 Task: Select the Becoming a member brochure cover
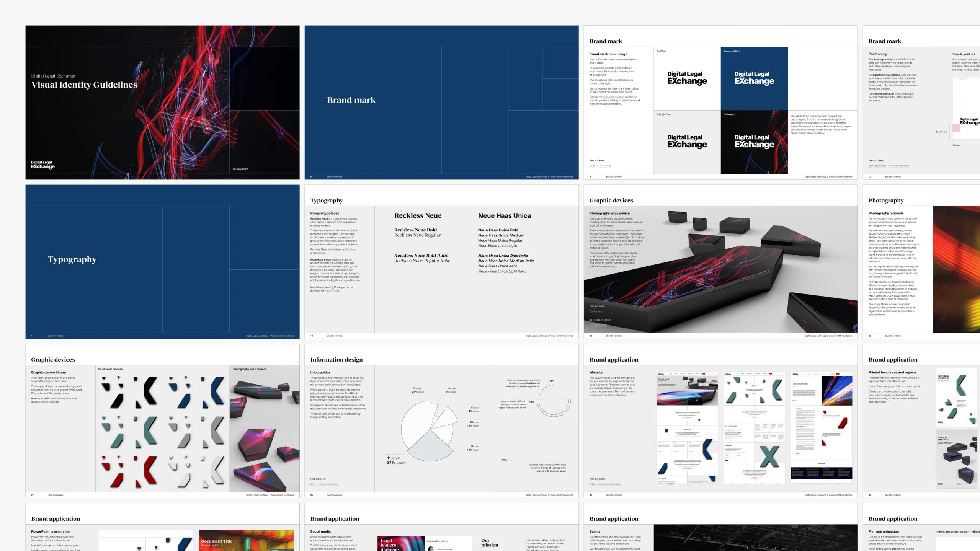pyautogui.click(x=956, y=398)
